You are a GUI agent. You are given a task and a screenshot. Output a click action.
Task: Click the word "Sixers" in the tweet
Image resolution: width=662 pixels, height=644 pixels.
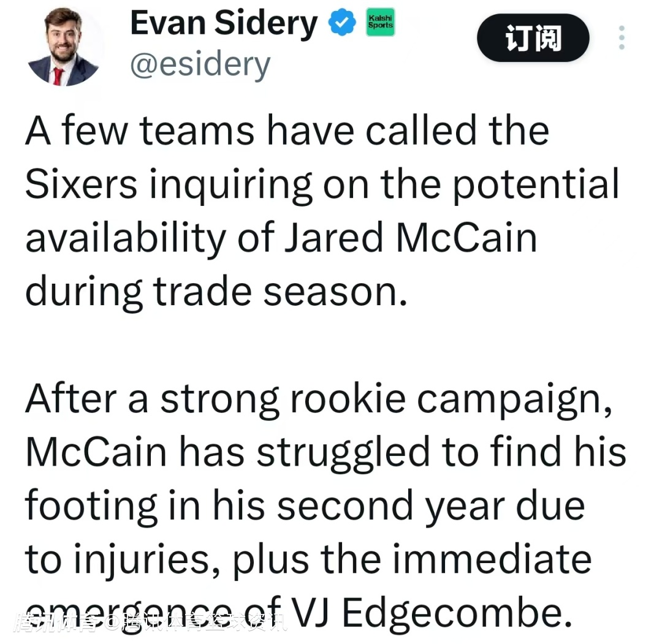pyautogui.click(x=81, y=184)
